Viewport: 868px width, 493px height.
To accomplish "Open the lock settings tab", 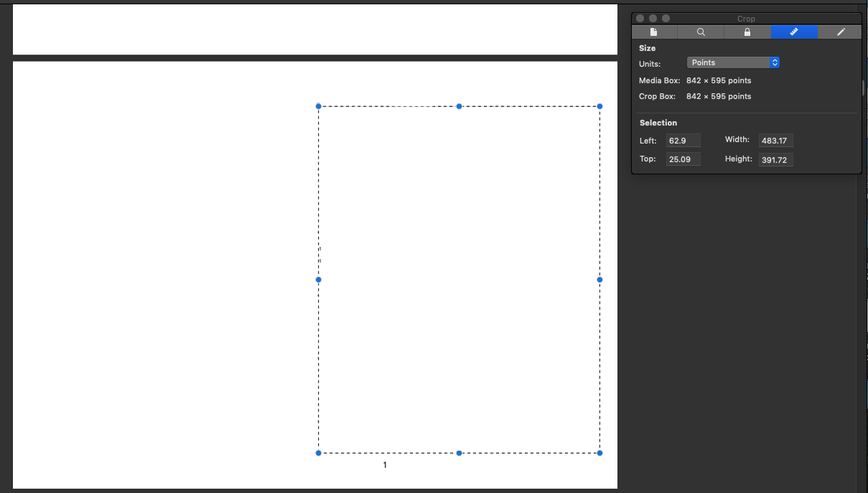I will [x=747, y=32].
